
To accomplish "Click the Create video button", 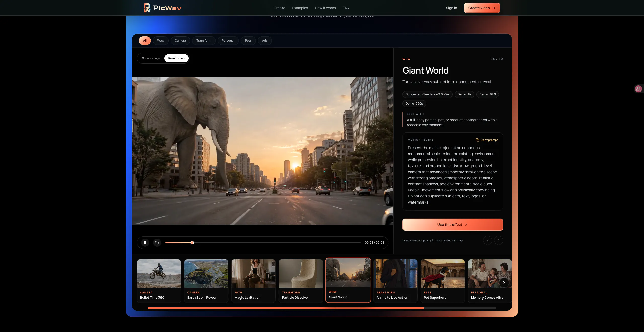I will pos(482,8).
